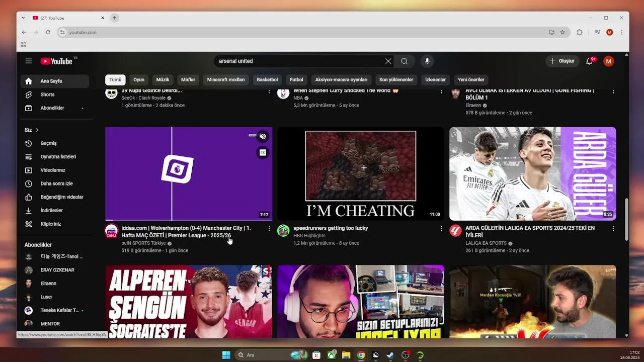Open the Elraenn channel link under video

[473, 106]
